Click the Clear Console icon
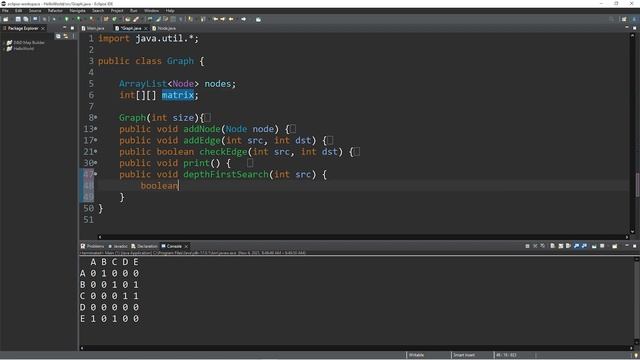 click(552, 246)
